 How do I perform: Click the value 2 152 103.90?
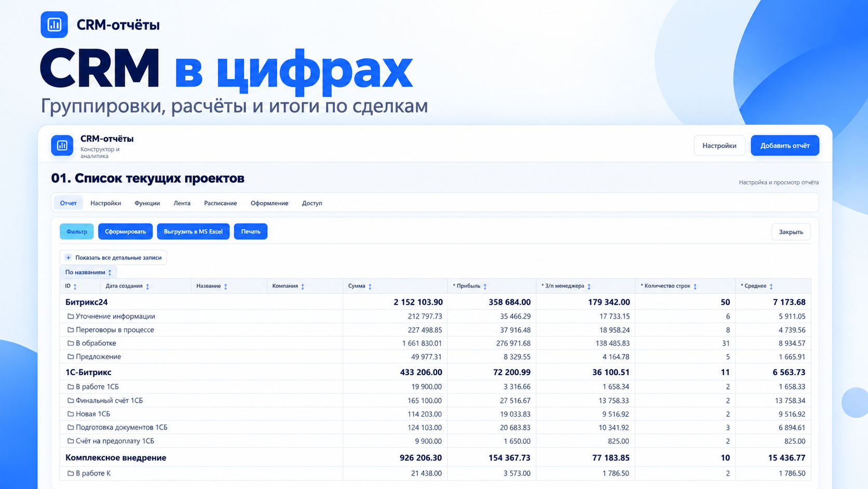coord(418,302)
